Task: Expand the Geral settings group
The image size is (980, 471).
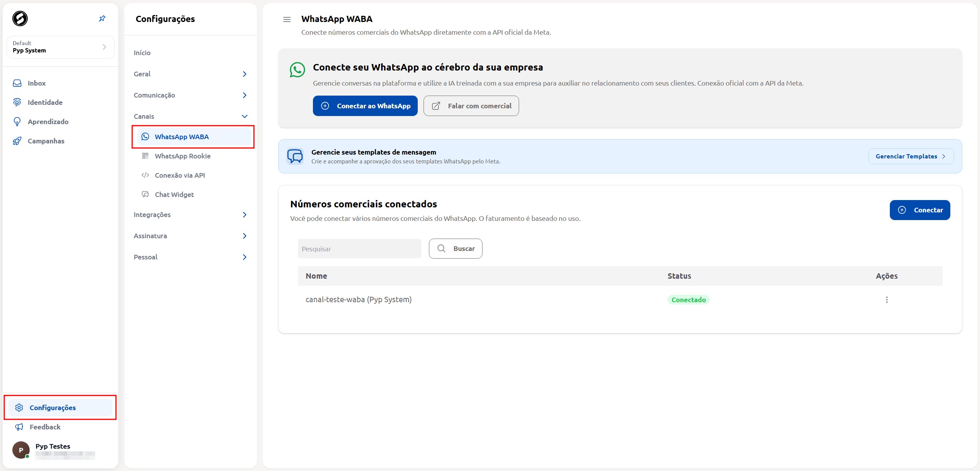Action: pyautogui.click(x=190, y=74)
